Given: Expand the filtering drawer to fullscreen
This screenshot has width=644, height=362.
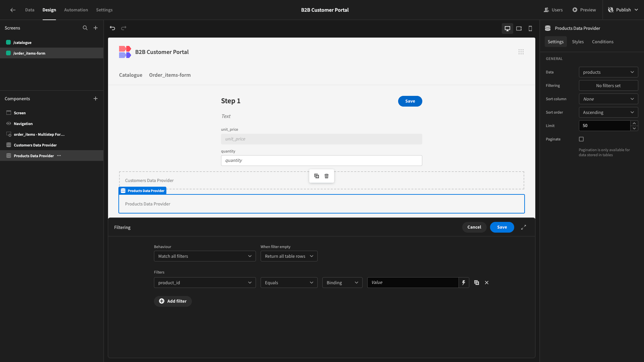Looking at the screenshot, I should (524, 227).
